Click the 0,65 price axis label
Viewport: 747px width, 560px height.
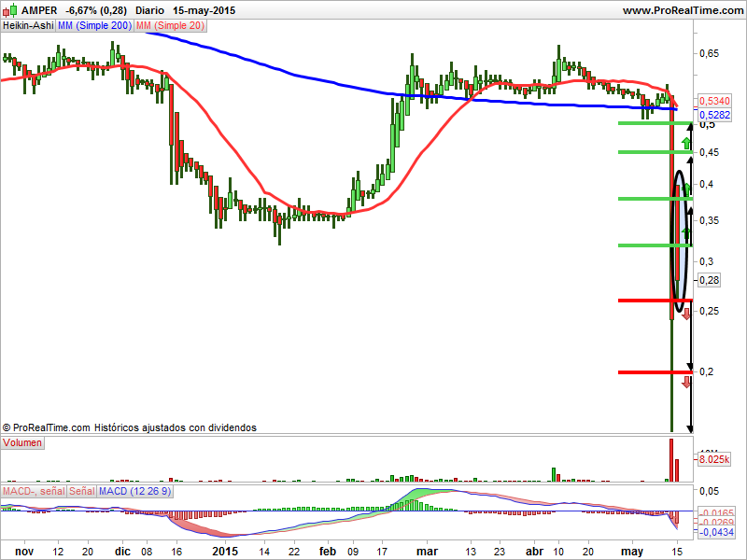coord(709,53)
